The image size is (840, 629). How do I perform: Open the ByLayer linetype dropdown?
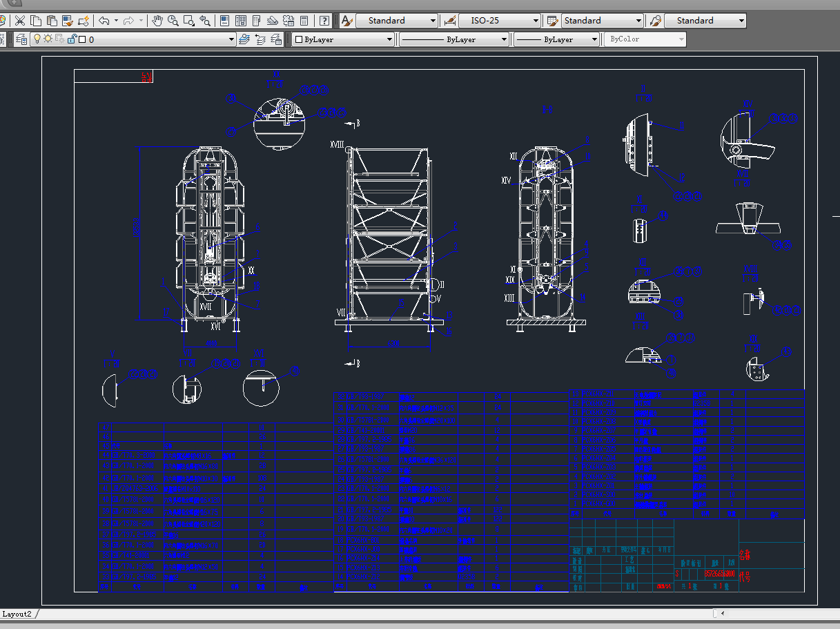(x=454, y=39)
